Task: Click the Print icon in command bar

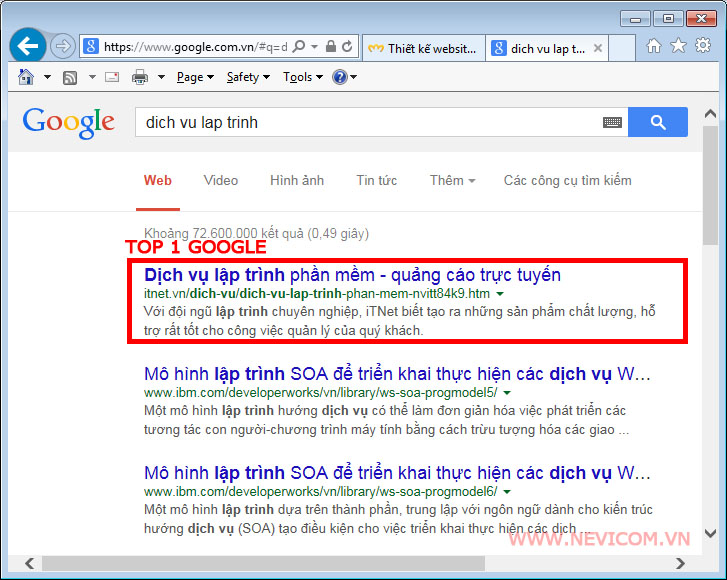Action: [140, 77]
